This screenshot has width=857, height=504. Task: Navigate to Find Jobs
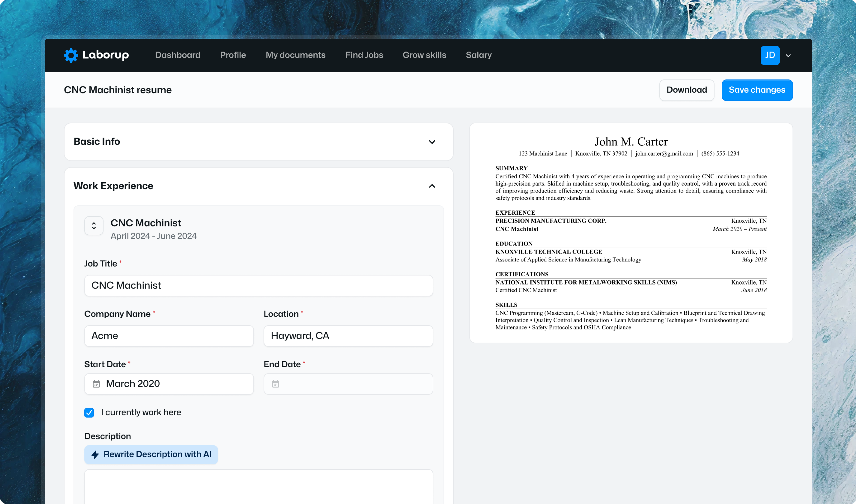point(364,55)
